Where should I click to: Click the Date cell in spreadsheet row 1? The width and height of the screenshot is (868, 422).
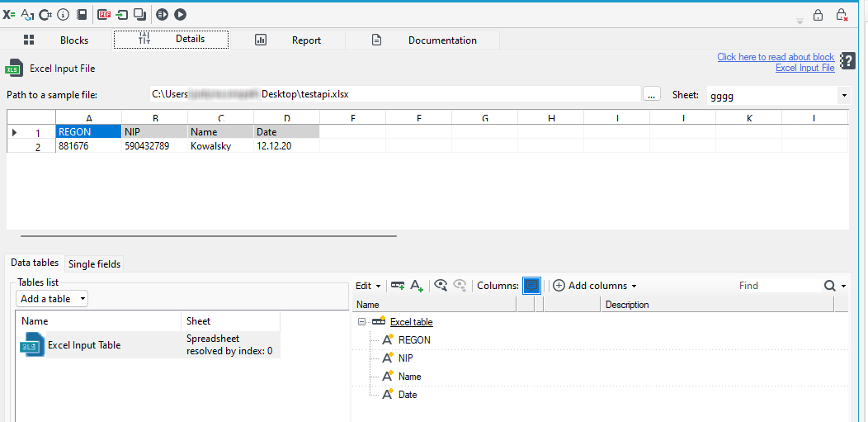(x=286, y=132)
